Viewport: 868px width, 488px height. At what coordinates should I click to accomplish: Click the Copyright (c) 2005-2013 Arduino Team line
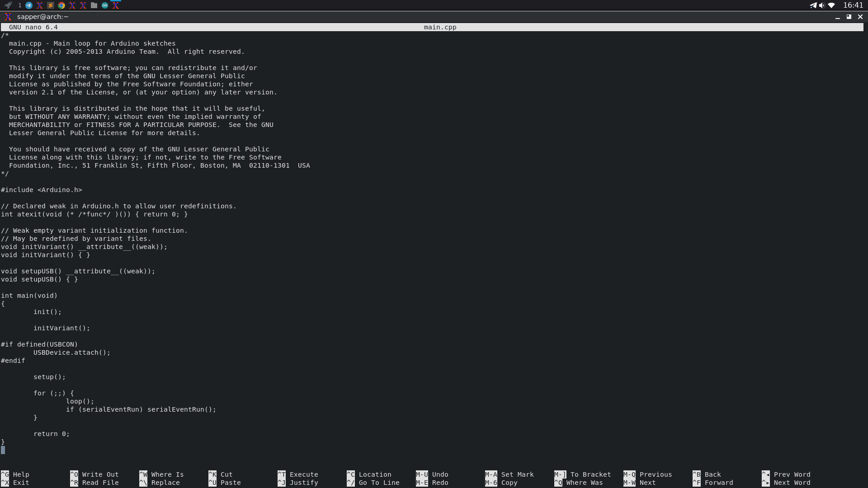[127, 52]
